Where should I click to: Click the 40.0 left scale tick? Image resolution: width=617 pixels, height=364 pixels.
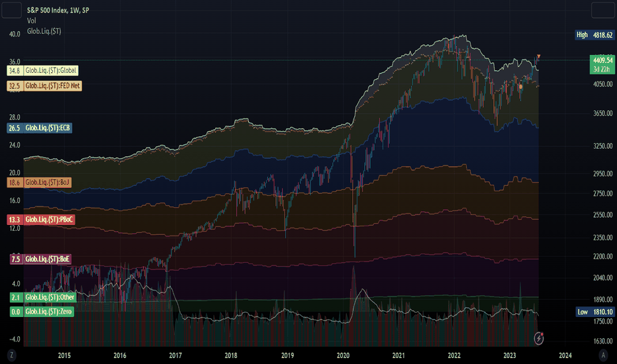pyautogui.click(x=15, y=34)
